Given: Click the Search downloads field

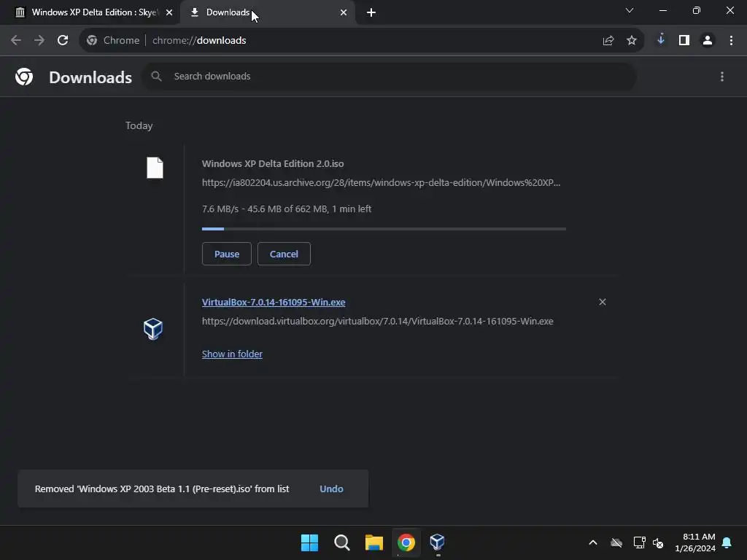Looking at the screenshot, I should (x=390, y=76).
